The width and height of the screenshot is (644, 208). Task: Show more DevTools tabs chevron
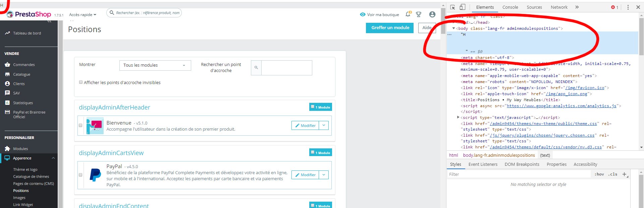coord(577,7)
